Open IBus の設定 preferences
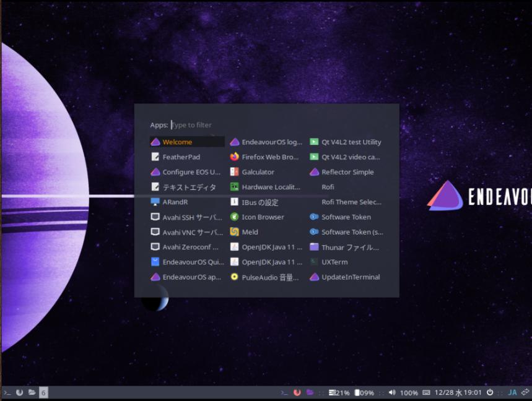532x401 pixels. tap(266, 202)
